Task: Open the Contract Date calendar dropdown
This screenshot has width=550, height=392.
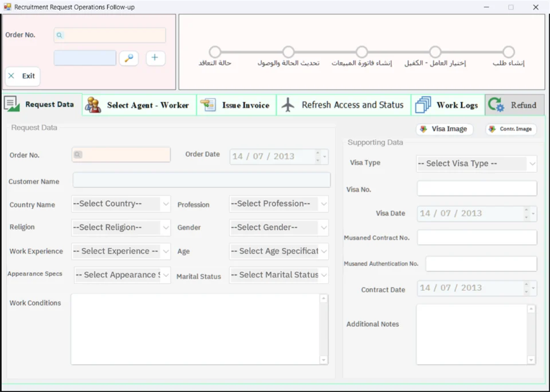Action: pos(533,288)
